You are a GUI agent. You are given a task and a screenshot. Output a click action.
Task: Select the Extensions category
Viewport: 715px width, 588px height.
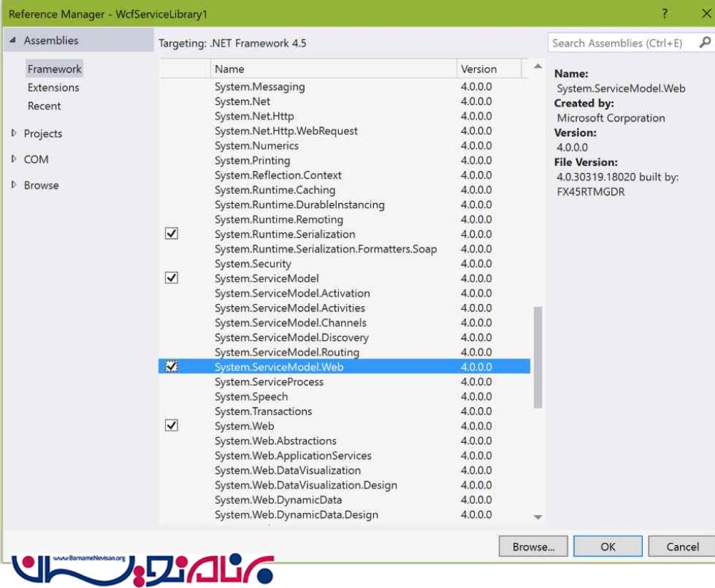(54, 87)
